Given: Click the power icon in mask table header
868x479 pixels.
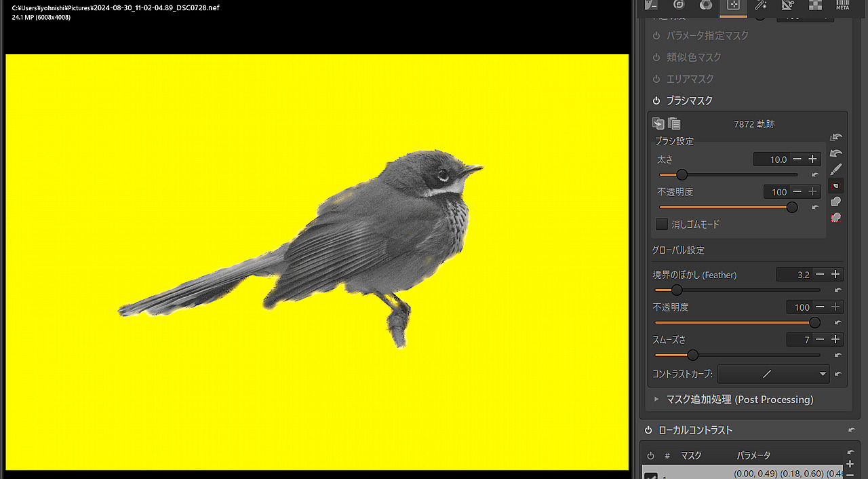Looking at the screenshot, I should coord(650,455).
